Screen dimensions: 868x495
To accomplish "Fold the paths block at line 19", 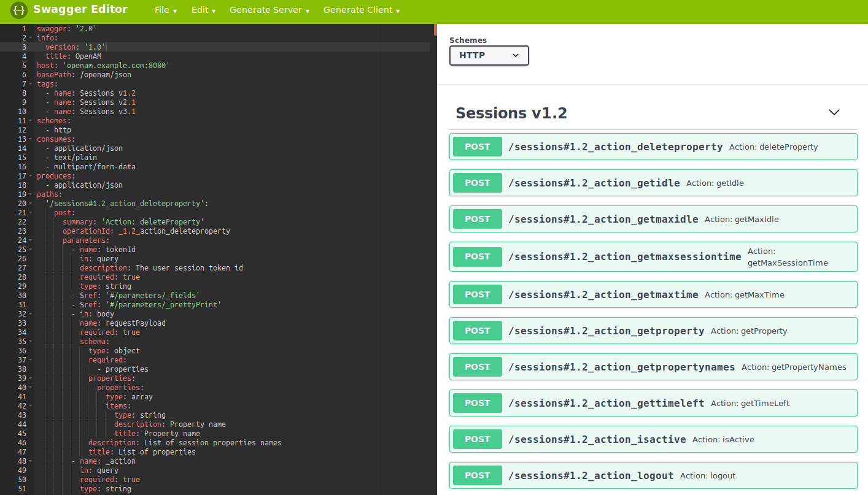I will (x=31, y=194).
